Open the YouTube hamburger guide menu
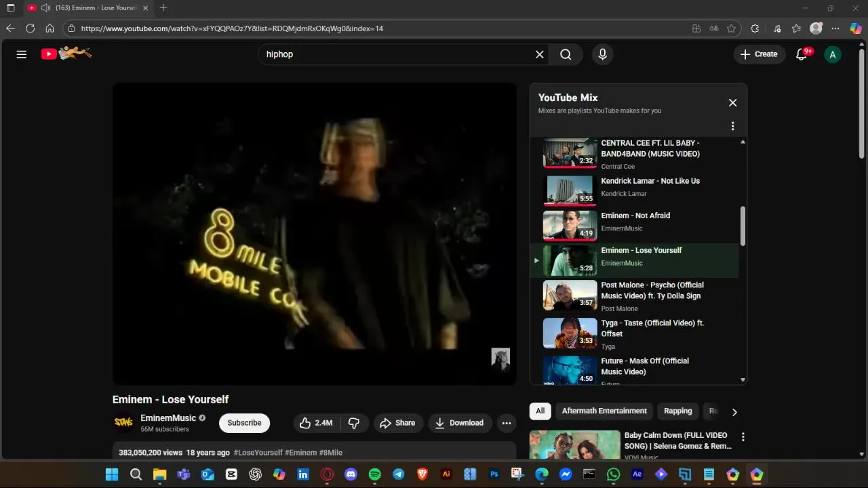 click(x=22, y=54)
